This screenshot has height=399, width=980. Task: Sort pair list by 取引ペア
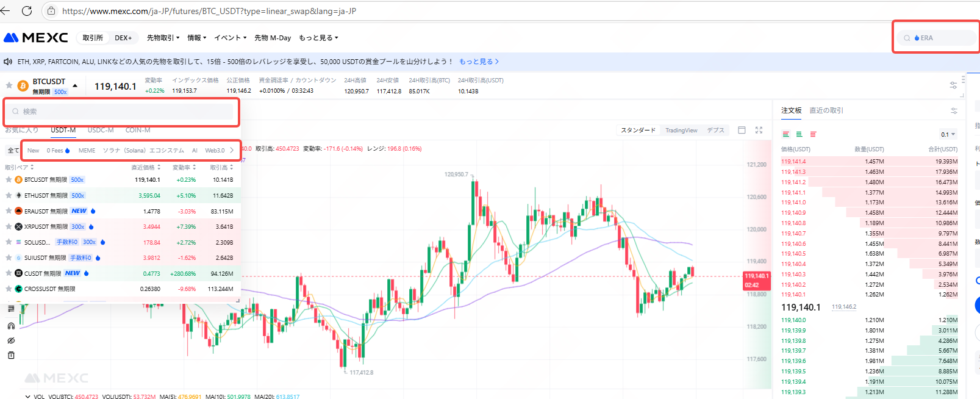pyautogui.click(x=20, y=167)
